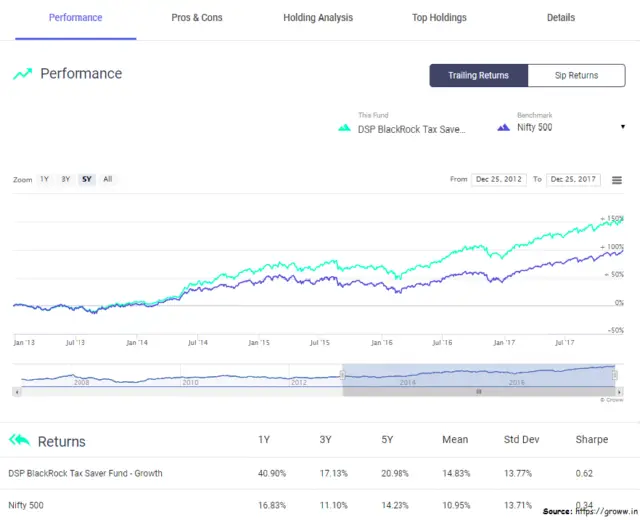Click the Std Dev column header
Image resolution: width=640 pixels, height=520 pixels.
coord(522,440)
